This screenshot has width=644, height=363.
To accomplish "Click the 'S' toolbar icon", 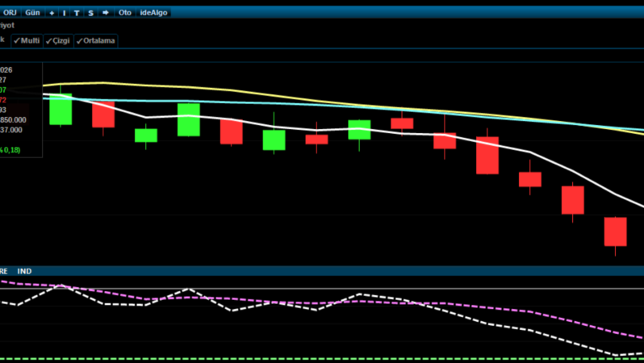I will pos(90,13).
